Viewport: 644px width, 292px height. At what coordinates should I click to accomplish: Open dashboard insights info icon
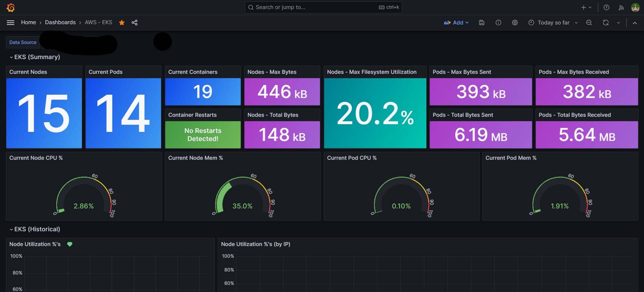pyautogui.click(x=498, y=22)
